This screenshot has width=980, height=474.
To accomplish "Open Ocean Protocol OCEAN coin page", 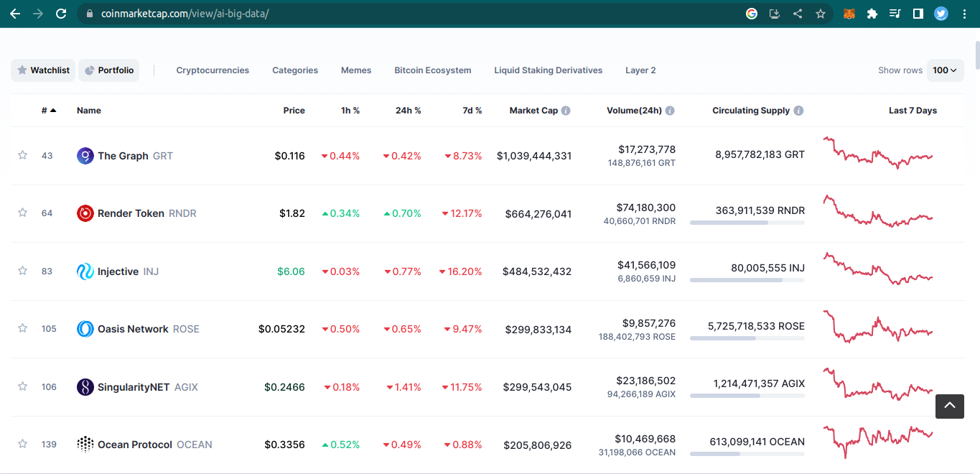I will (155, 445).
